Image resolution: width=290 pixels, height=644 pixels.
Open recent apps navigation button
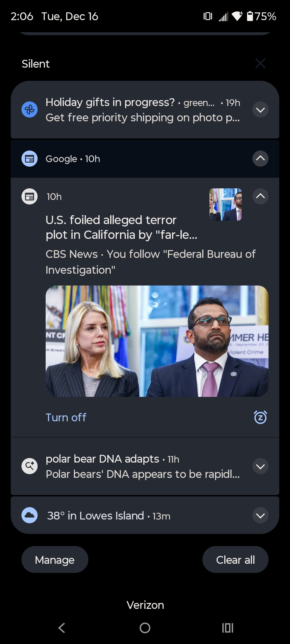tap(227, 628)
